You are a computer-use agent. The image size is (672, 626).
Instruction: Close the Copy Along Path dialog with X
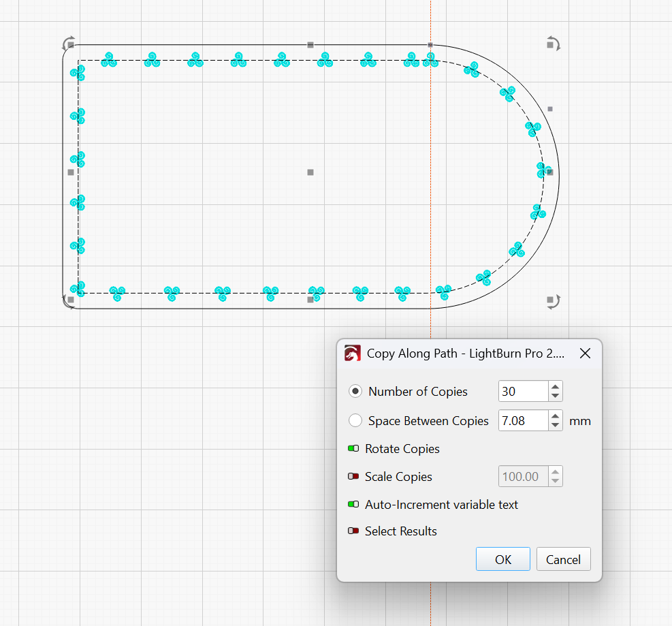(584, 353)
